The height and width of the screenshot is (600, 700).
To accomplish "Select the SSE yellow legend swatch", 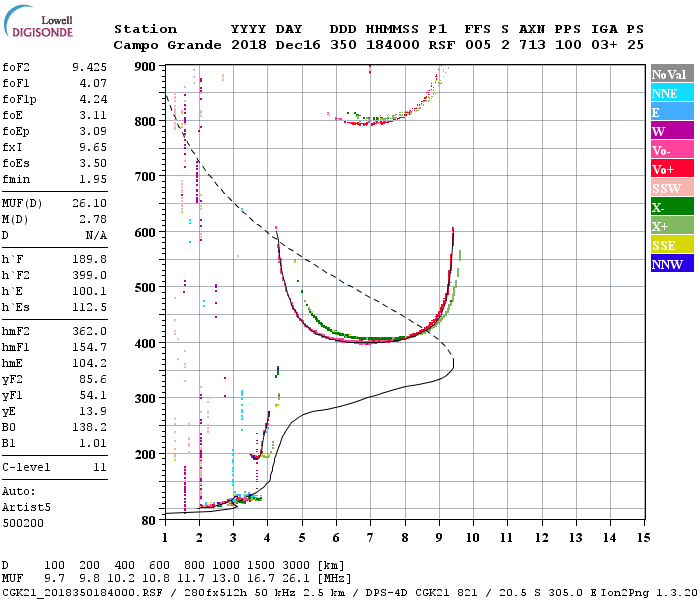I will pyautogui.click(x=672, y=245).
